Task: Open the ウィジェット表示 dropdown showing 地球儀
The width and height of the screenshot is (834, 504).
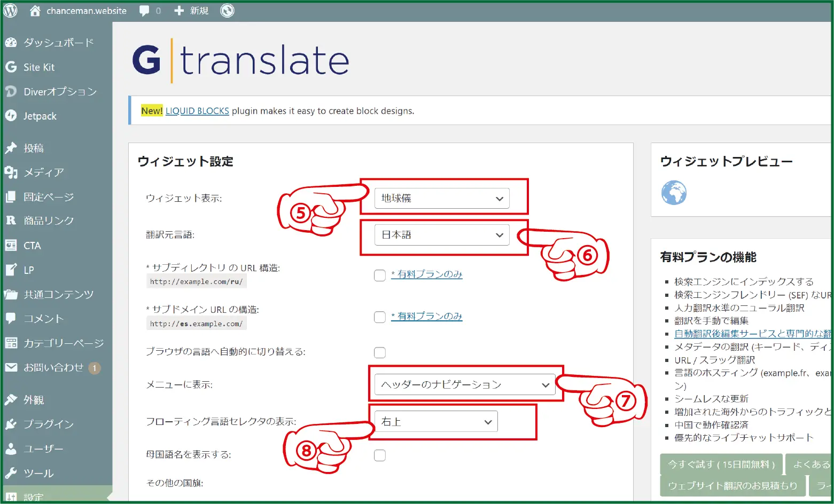Action: [441, 199]
